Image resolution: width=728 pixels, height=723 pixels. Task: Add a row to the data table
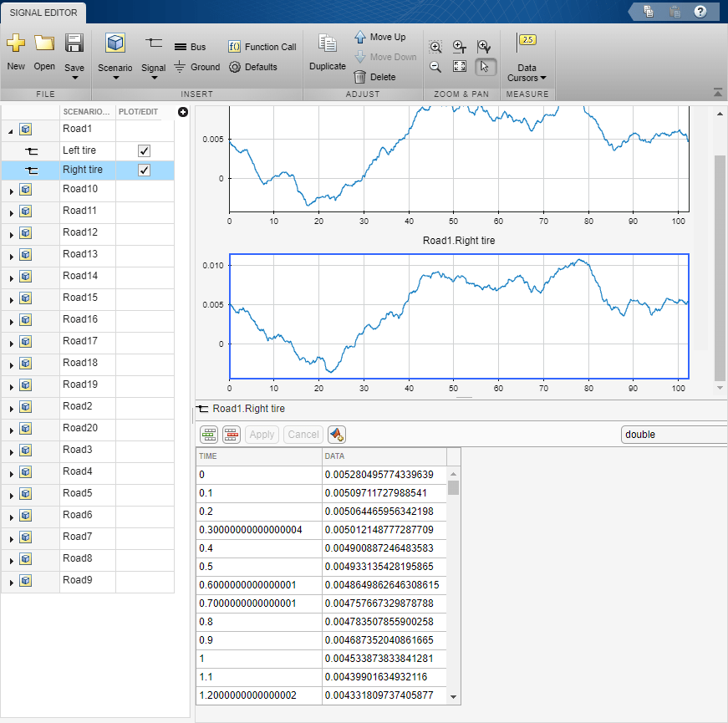209,434
